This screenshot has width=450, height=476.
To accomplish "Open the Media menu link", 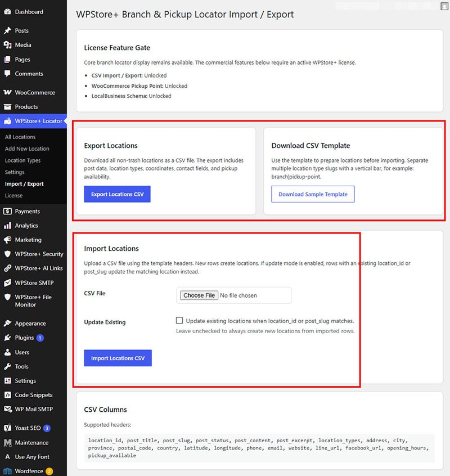I will (x=23, y=45).
